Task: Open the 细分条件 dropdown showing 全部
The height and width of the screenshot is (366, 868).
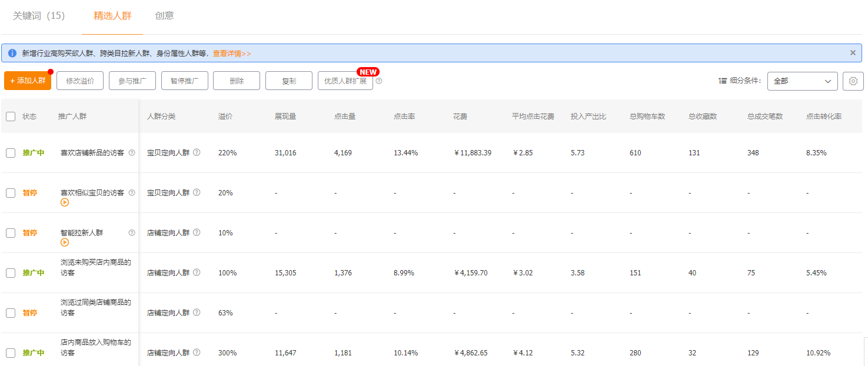Action: pos(802,81)
